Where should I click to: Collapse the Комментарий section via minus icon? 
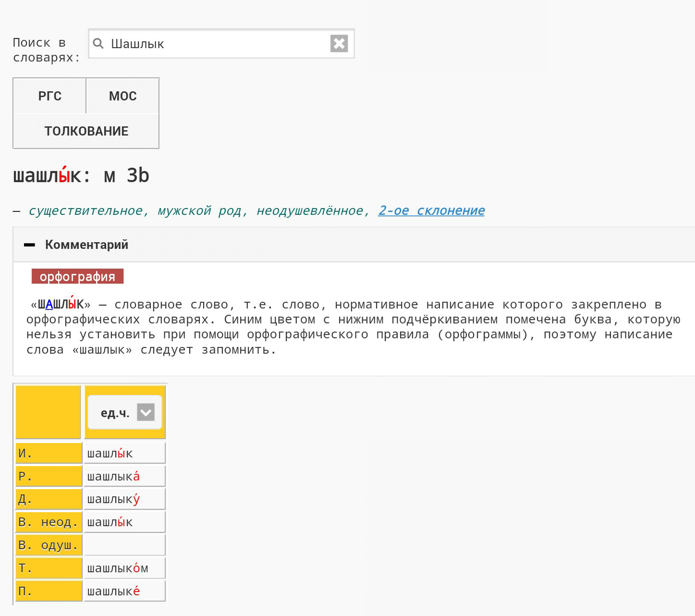(30, 245)
